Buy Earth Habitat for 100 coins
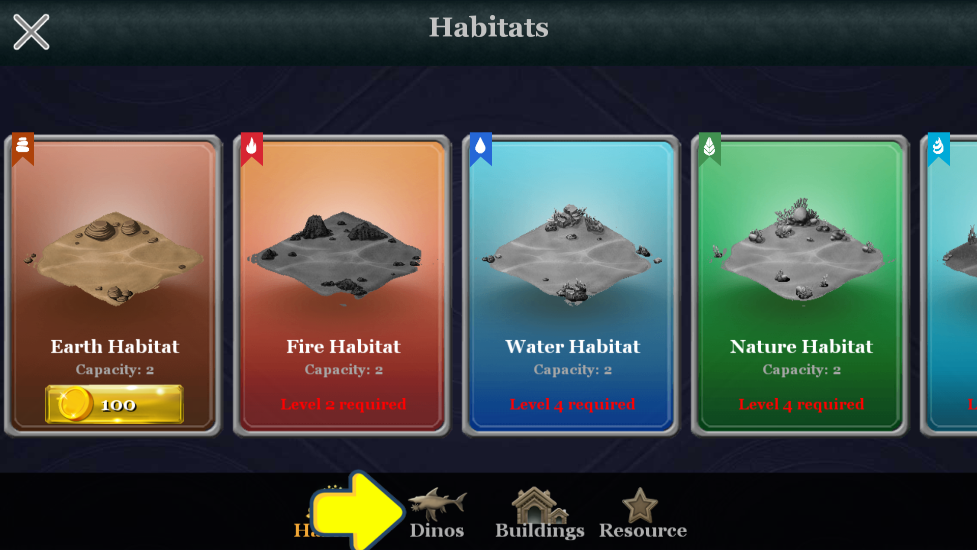The height and width of the screenshot is (550, 977). pyautogui.click(x=115, y=404)
